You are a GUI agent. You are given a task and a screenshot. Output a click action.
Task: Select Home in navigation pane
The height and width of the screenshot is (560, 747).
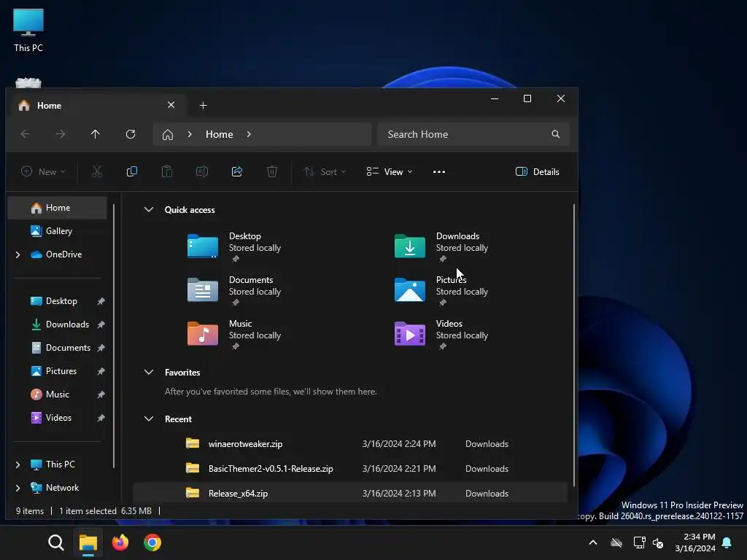click(57, 208)
